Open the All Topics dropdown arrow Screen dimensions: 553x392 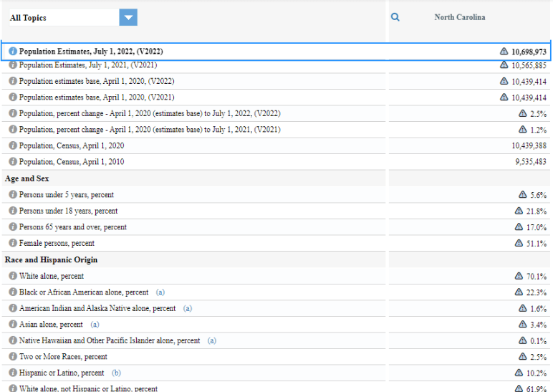tap(128, 18)
